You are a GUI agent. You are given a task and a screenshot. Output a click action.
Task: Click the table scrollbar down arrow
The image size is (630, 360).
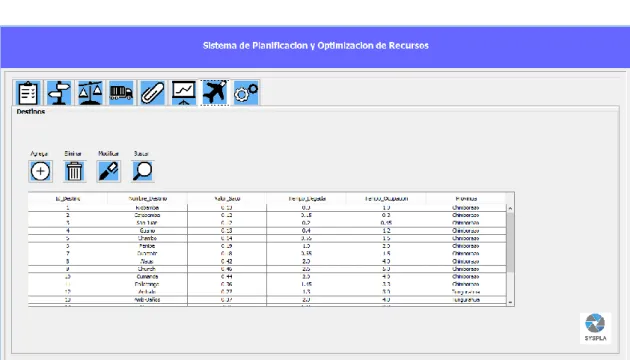click(510, 302)
